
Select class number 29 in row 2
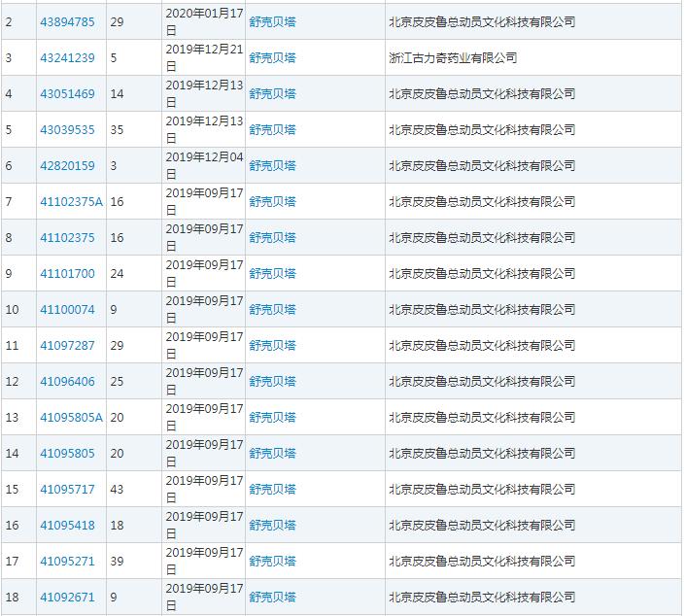(117, 21)
